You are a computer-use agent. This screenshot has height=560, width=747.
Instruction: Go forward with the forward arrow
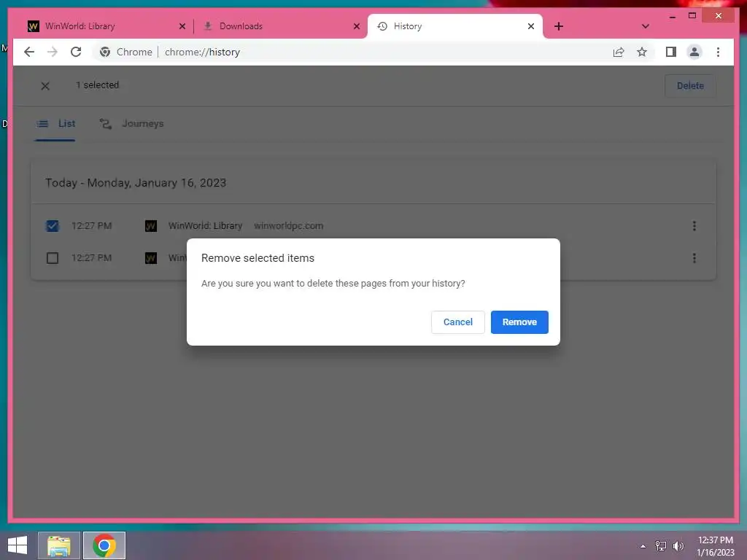click(x=53, y=52)
